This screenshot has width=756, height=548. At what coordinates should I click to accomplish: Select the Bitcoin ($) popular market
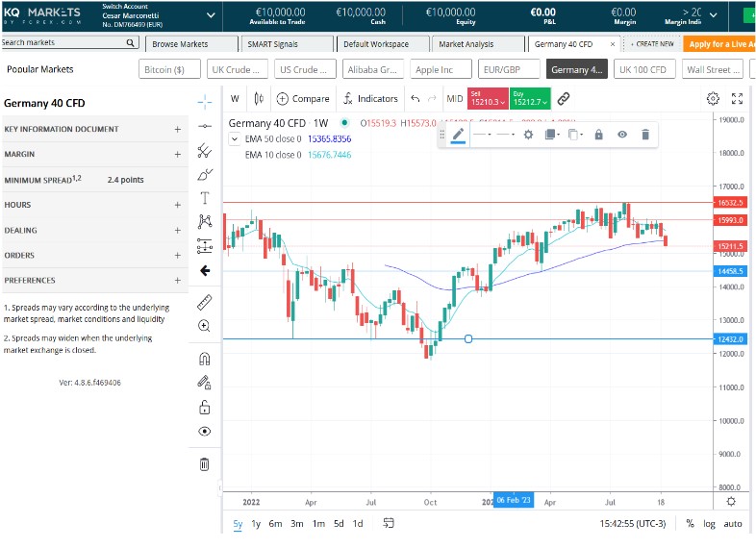(169, 69)
